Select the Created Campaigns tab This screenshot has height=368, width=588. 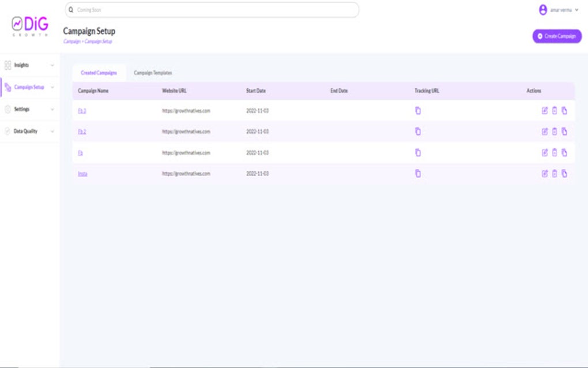click(x=98, y=73)
